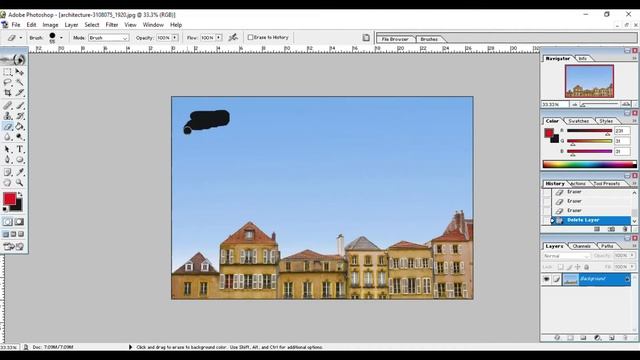Viewport: 640px width, 360px height.
Task: Click Jump to ImageReady icon
Action: 14,247
